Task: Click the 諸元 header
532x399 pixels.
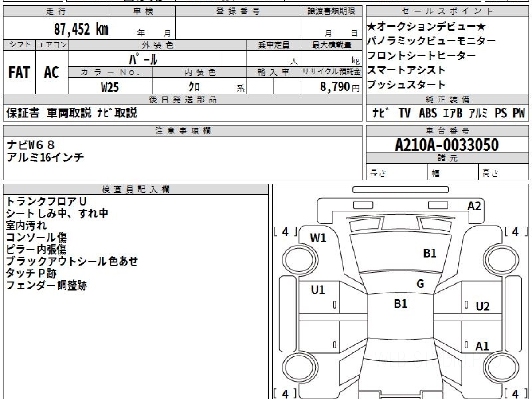Action: [x=448, y=158]
